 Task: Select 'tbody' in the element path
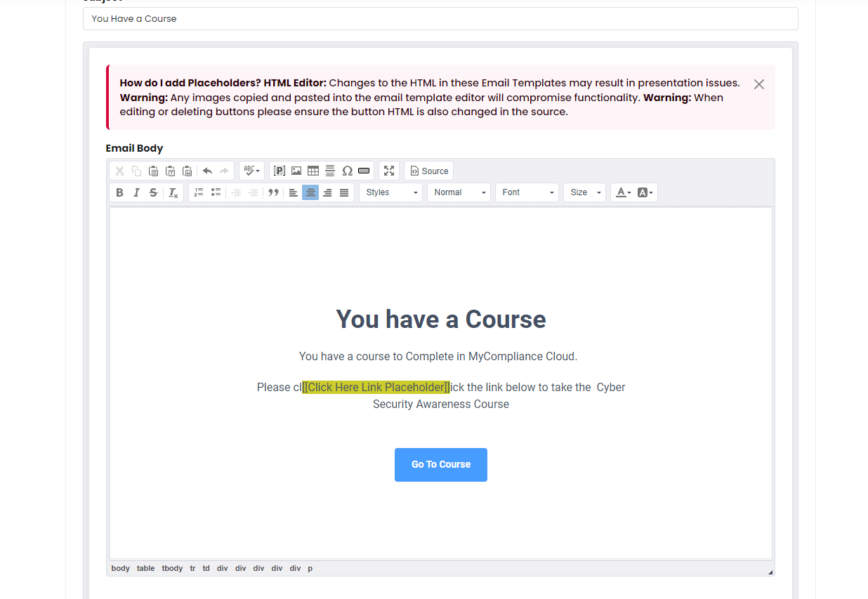click(x=172, y=568)
